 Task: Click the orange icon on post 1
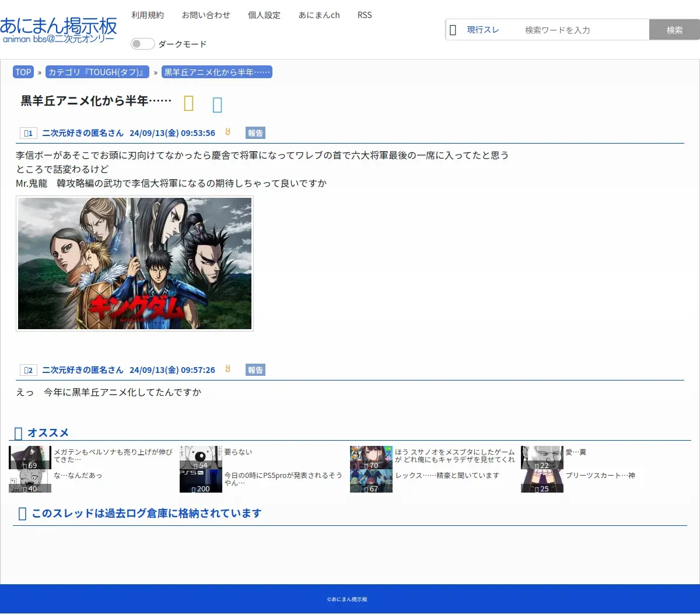pyautogui.click(x=228, y=132)
